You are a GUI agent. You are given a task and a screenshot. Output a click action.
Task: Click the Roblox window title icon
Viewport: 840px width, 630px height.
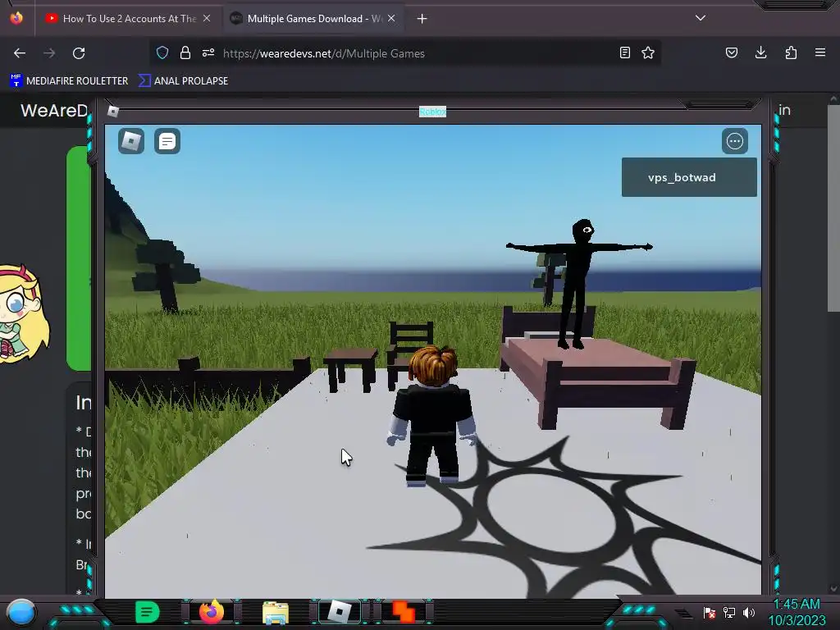[112, 111]
